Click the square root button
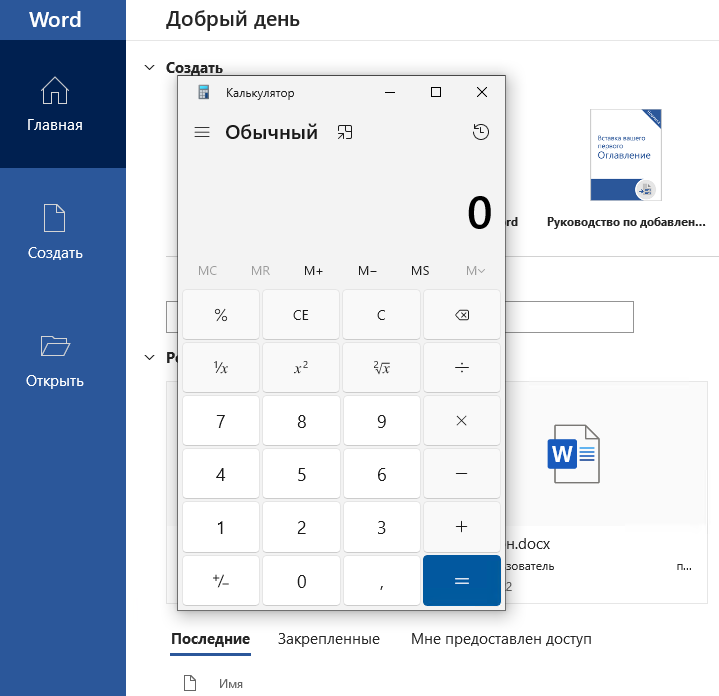 click(381, 368)
